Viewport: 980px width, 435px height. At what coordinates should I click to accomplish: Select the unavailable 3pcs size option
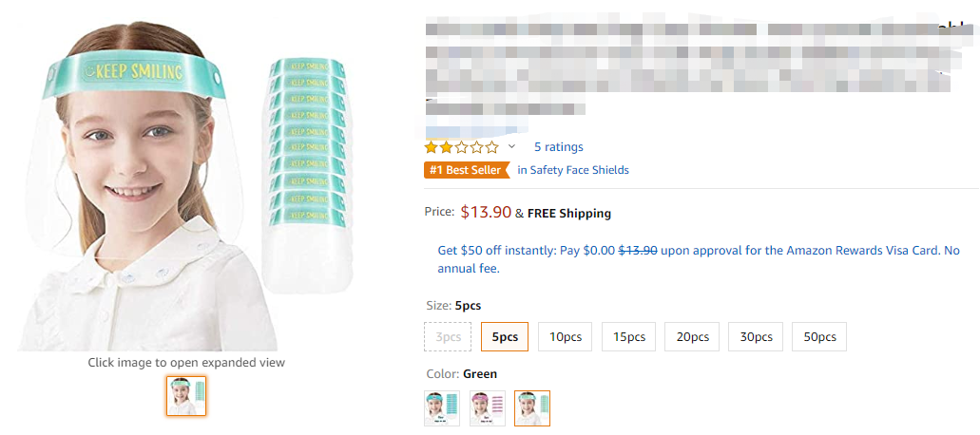tap(448, 337)
